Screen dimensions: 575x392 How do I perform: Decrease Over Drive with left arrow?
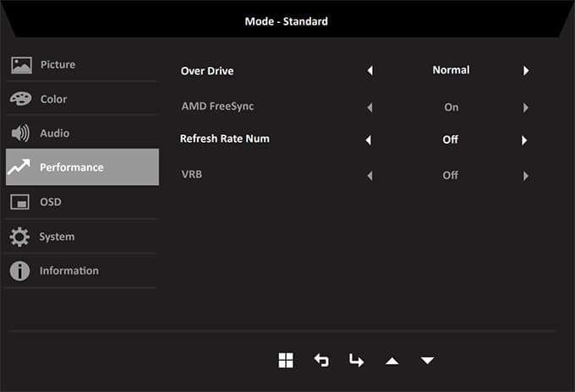point(370,70)
